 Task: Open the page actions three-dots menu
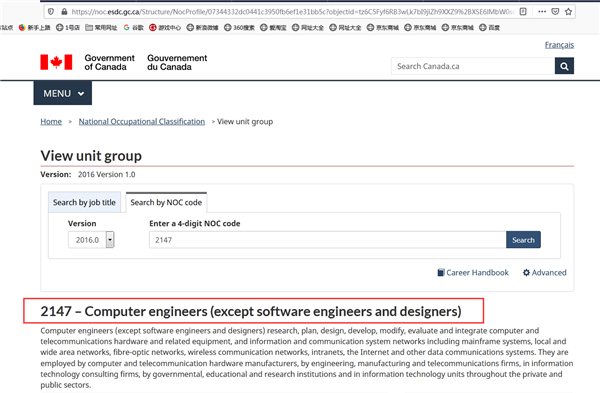click(542, 12)
